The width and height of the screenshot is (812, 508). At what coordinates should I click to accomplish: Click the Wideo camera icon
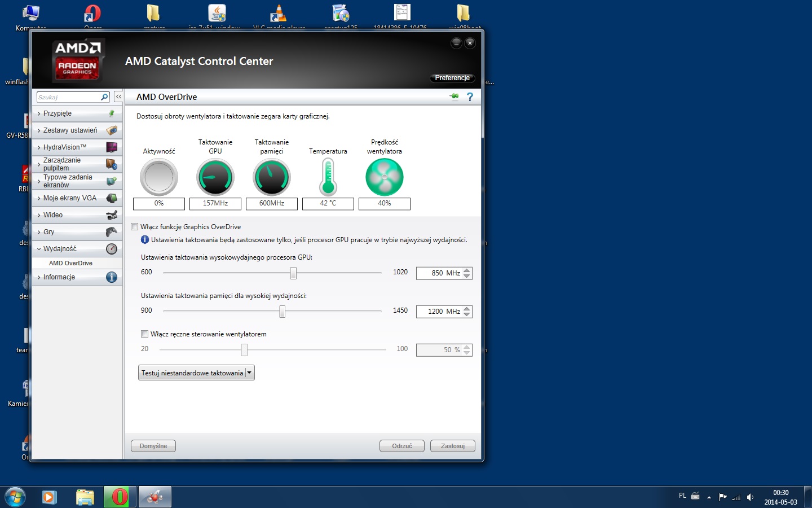coord(112,215)
